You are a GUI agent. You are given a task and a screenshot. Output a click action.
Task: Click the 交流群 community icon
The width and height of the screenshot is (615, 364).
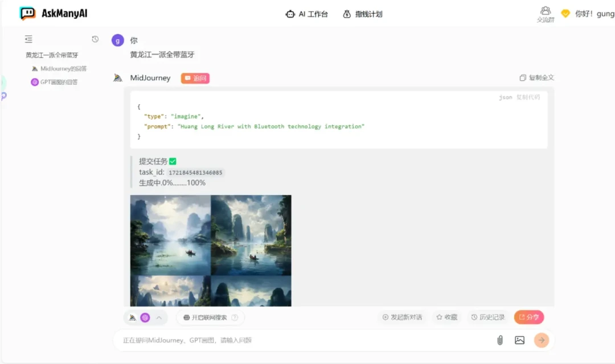545,13
